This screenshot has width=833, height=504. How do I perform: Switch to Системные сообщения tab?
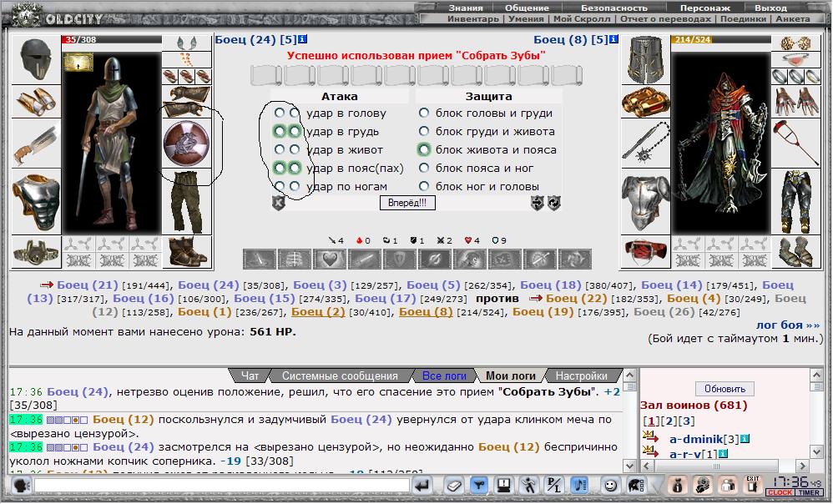coord(340,376)
